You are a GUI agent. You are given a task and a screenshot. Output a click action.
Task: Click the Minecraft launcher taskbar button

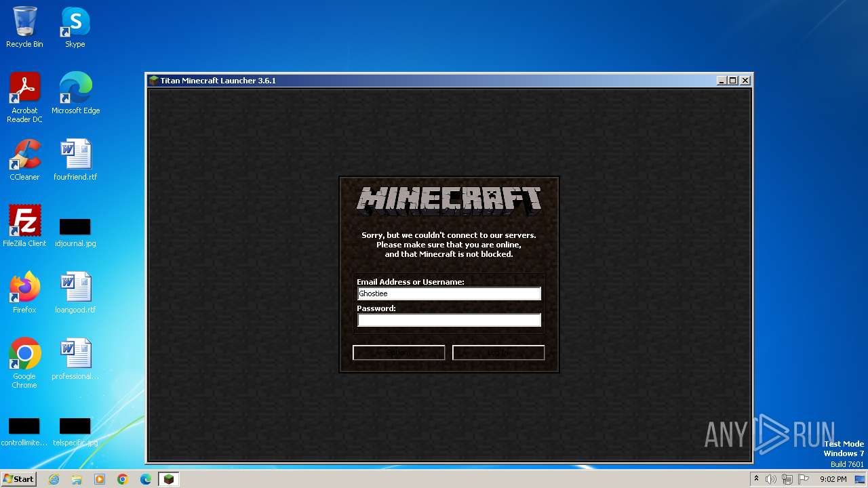(169, 479)
